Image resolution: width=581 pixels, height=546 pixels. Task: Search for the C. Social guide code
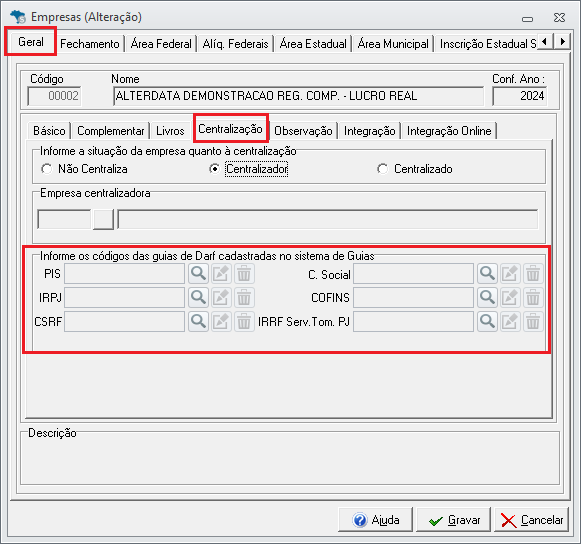(487, 274)
